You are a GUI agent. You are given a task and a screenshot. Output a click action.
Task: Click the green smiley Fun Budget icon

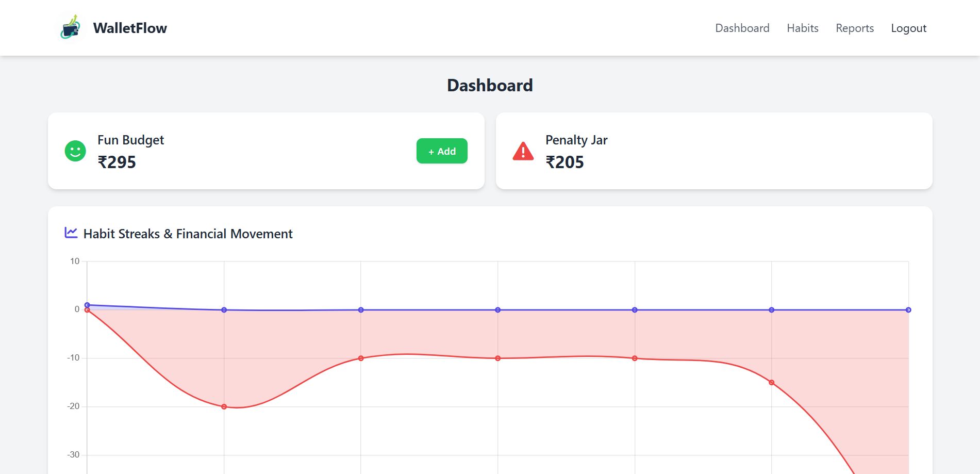[75, 151]
